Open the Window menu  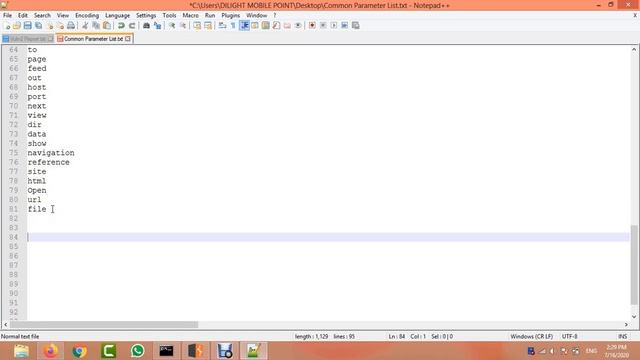pos(256,16)
